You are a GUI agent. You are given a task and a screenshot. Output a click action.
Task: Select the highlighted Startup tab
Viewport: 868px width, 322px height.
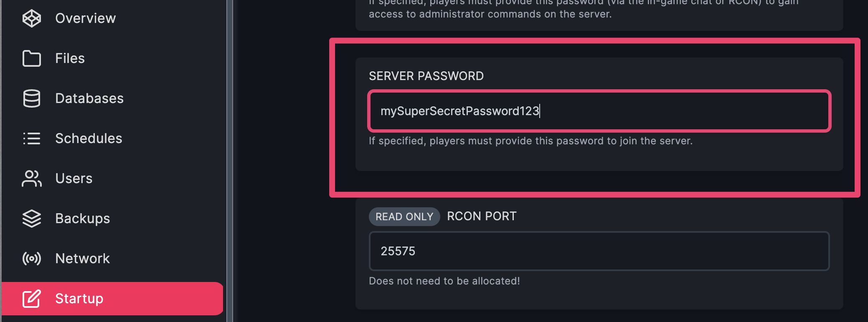112,299
